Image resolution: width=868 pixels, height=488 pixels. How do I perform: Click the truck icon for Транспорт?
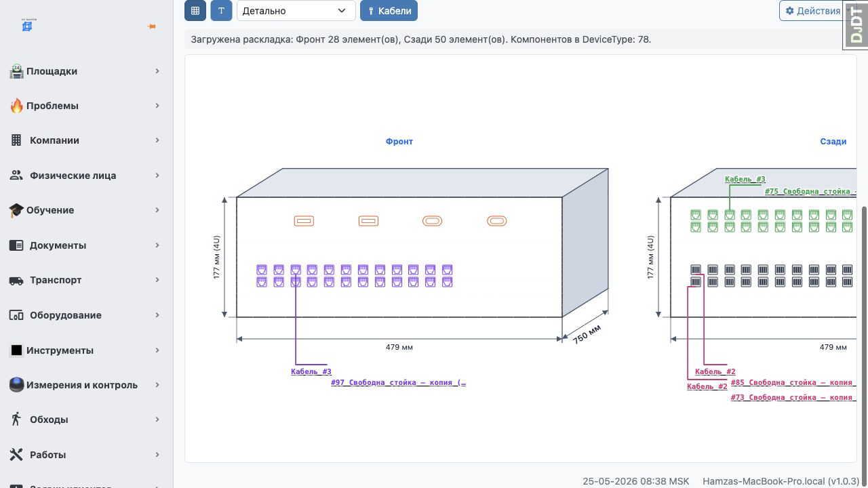tap(16, 280)
